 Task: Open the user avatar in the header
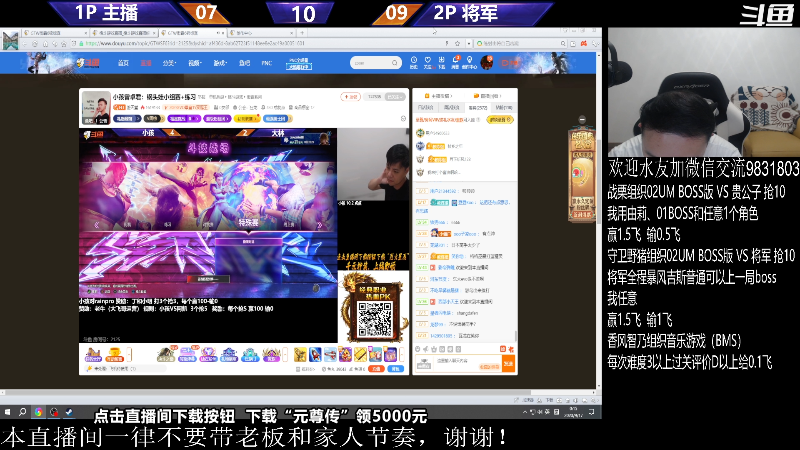coord(487,63)
